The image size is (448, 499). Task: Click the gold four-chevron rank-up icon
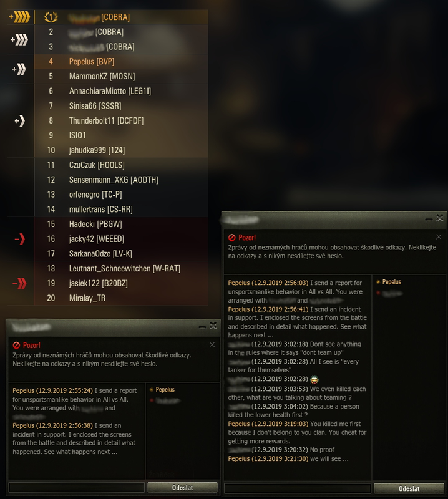pos(19,17)
